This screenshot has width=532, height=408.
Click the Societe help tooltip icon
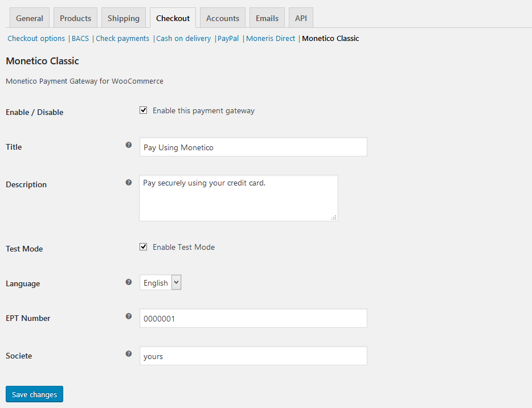(129, 354)
